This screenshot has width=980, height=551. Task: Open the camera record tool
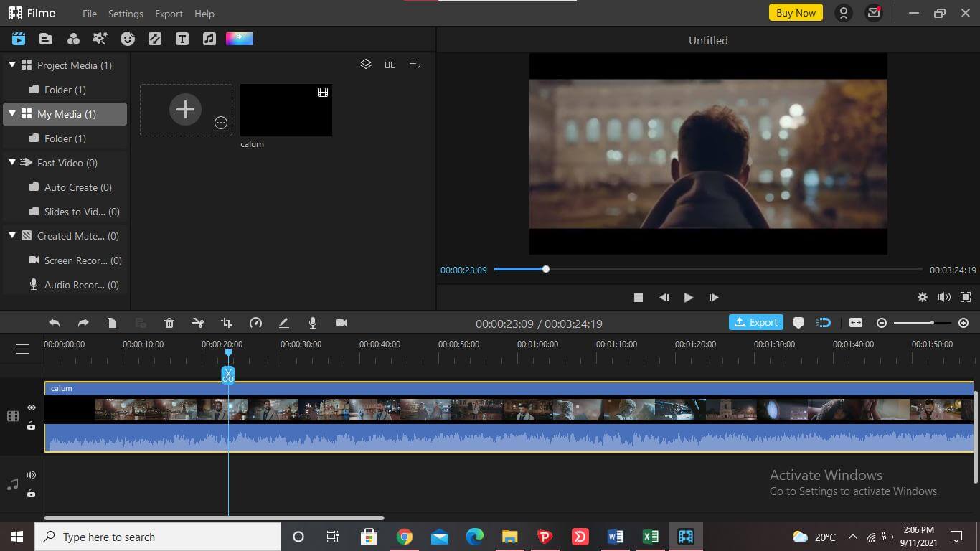click(341, 323)
